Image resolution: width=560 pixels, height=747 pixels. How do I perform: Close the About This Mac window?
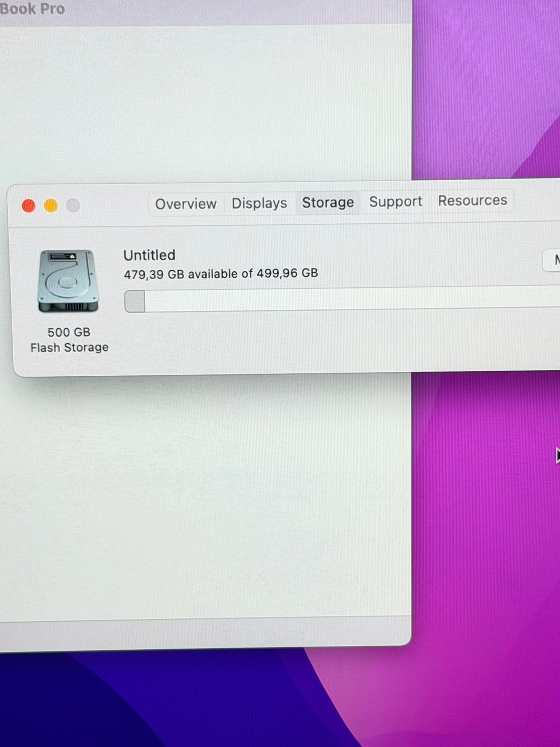coord(29,205)
